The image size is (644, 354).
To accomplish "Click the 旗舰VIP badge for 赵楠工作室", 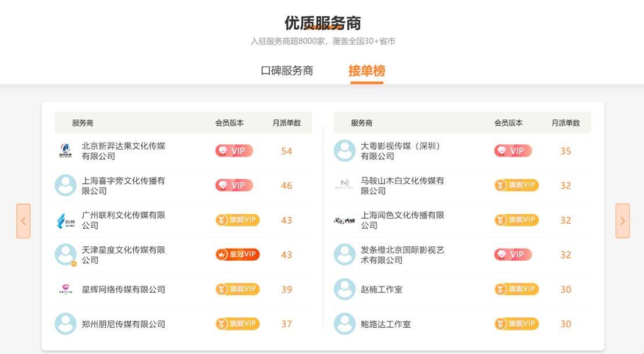I will click(516, 289).
